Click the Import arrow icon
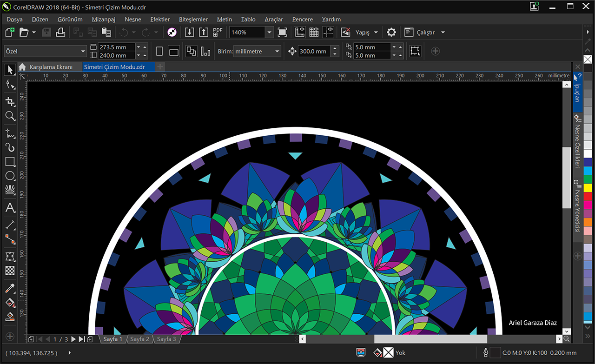595x364 pixels. [189, 32]
